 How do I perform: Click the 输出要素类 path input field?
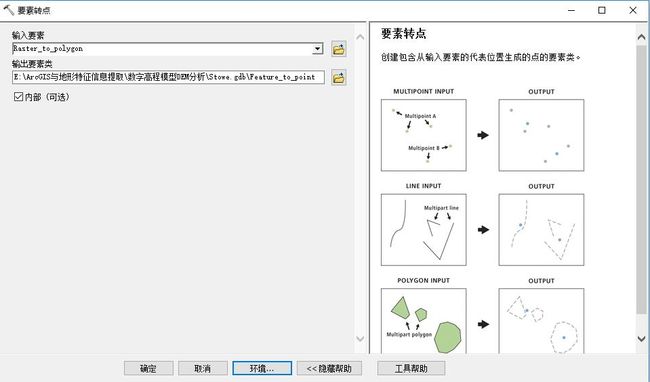(168, 77)
